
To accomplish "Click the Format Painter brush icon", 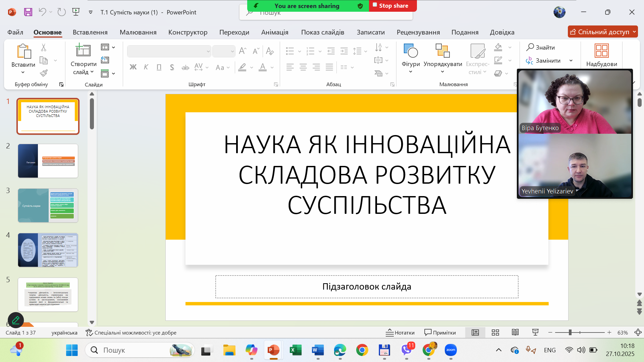I will pos(44,73).
